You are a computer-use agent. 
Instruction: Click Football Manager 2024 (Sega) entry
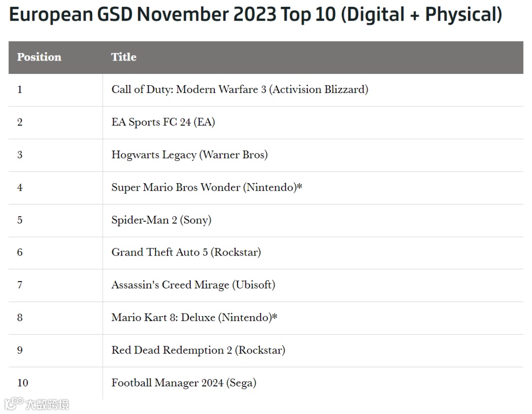(x=184, y=383)
